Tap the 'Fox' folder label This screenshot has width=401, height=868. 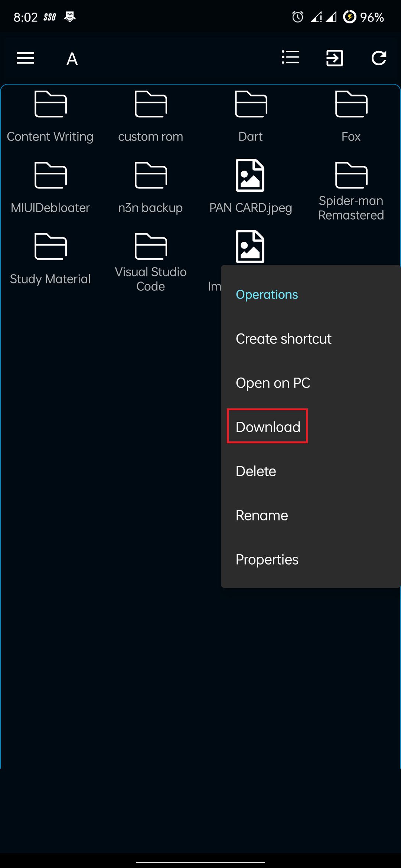click(351, 137)
